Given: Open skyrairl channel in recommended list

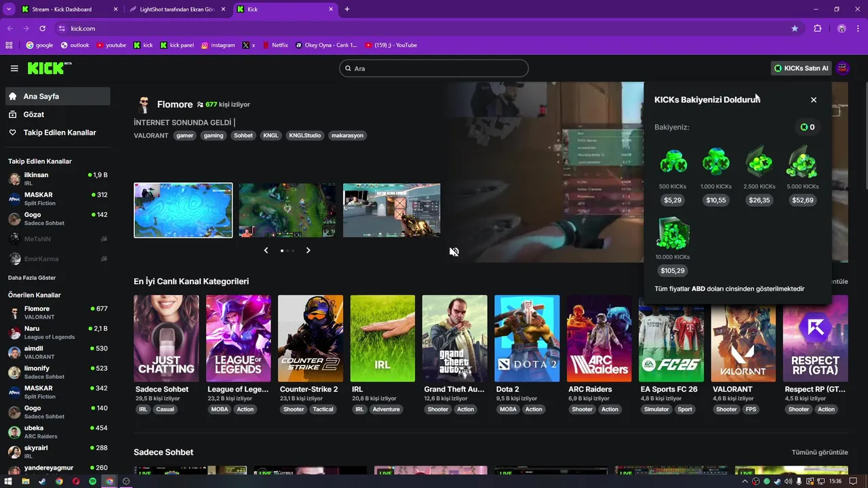Looking at the screenshot, I should [58, 452].
